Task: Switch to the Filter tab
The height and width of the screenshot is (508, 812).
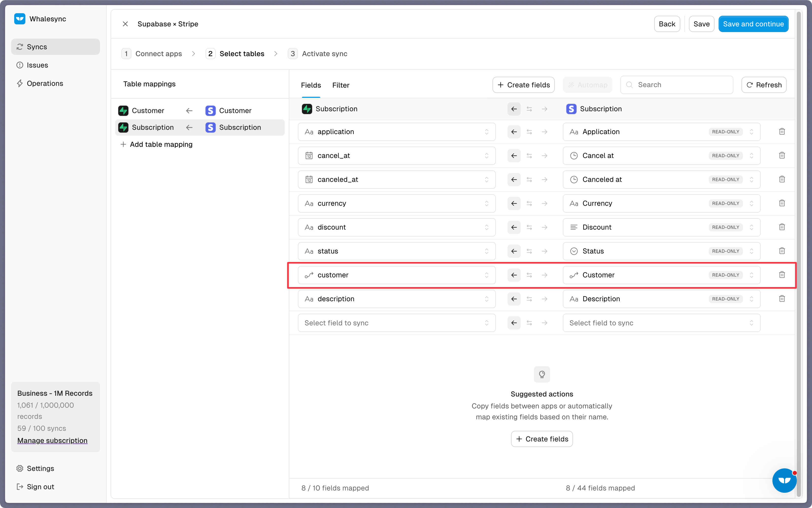Action: [341, 85]
